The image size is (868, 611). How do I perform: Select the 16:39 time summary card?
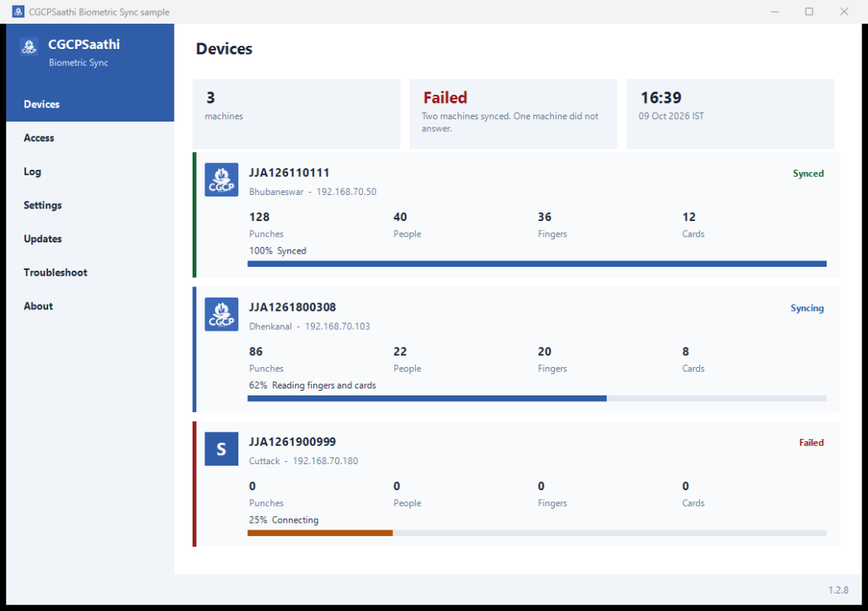[730, 114]
